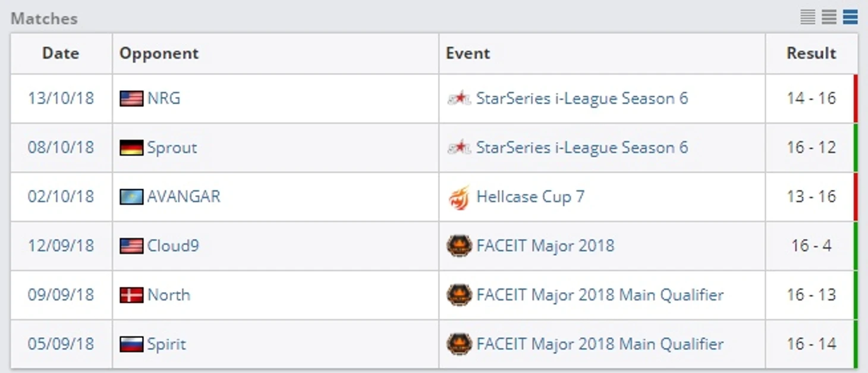Open the AVANGAR opponent link
Image resolution: width=868 pixels, height=373 pixels.
click(x=184, y=197)
